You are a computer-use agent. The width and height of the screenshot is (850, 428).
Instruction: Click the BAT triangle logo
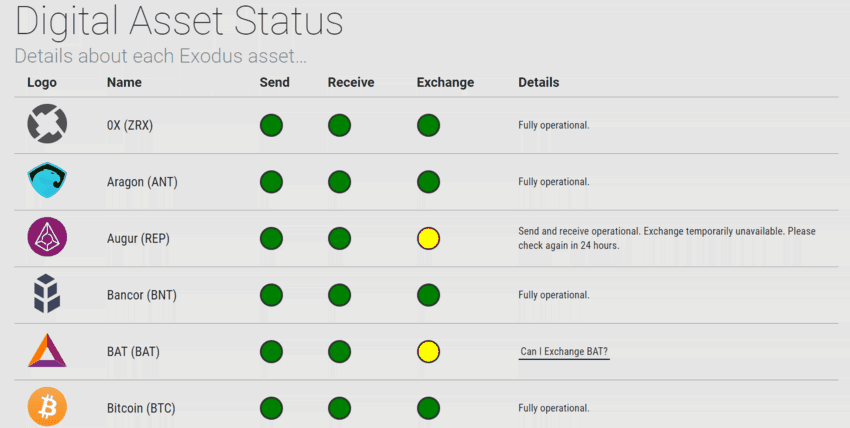[x=46, y=352]
